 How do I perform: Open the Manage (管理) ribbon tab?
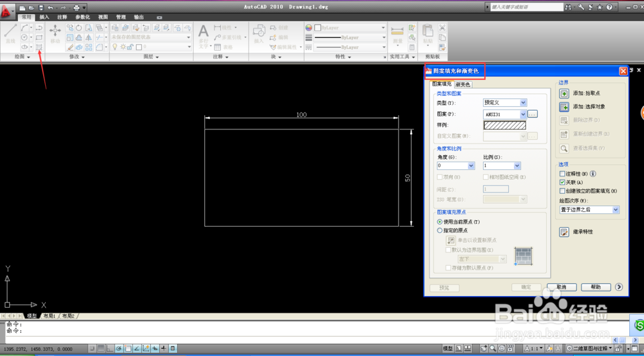[x=121, y=17]
